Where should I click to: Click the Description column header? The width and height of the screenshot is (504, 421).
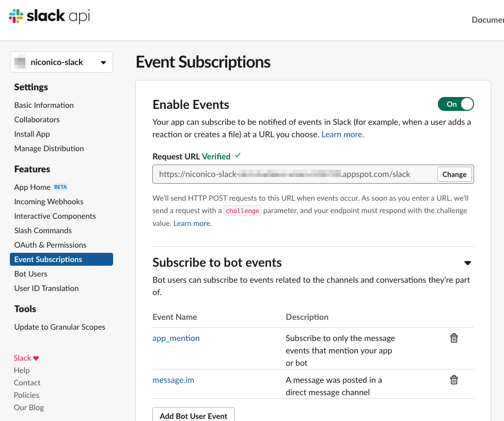(307, 317)
